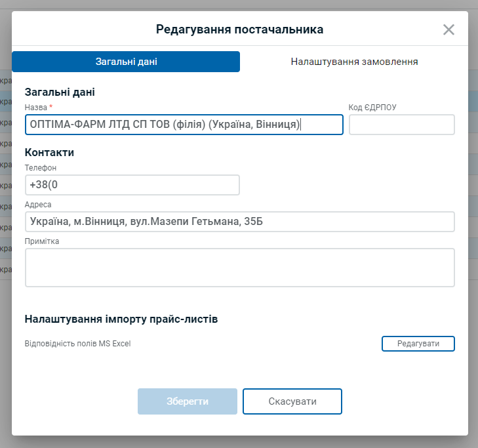
Task: Click the Назва supplier name field
Action: pyautogui.click(x=184, y=125)
